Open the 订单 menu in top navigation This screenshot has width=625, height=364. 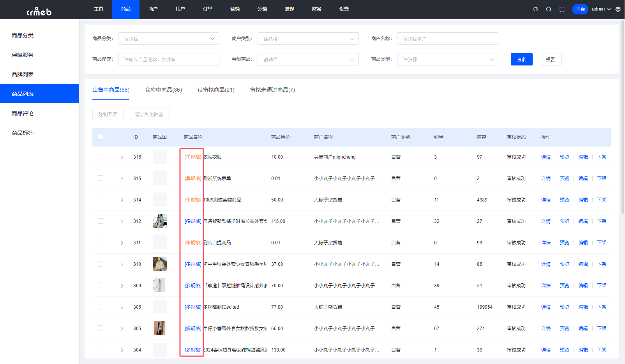pos(207,9)
